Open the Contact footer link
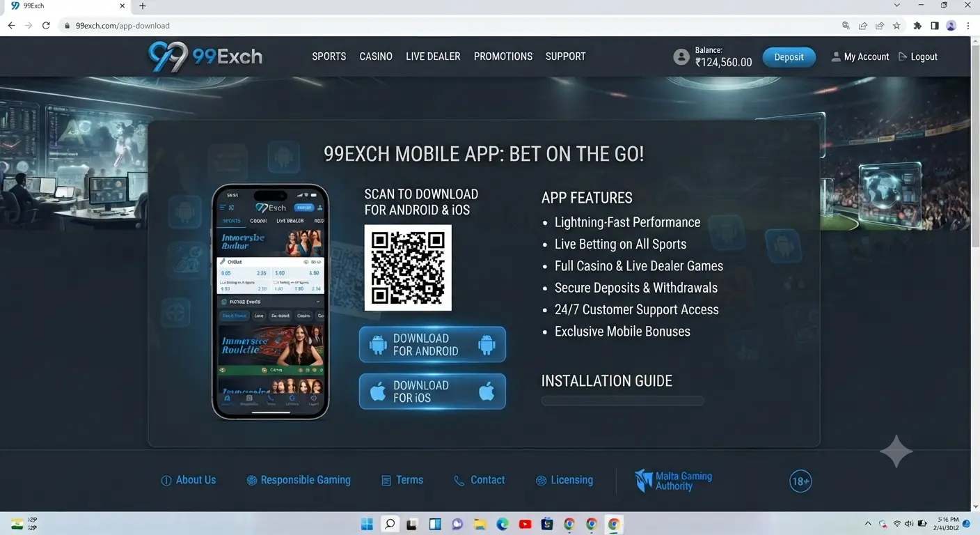 (479, 480)
